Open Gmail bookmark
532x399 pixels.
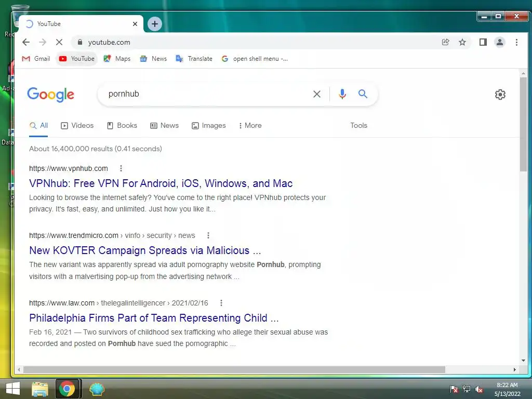(36, 59)
